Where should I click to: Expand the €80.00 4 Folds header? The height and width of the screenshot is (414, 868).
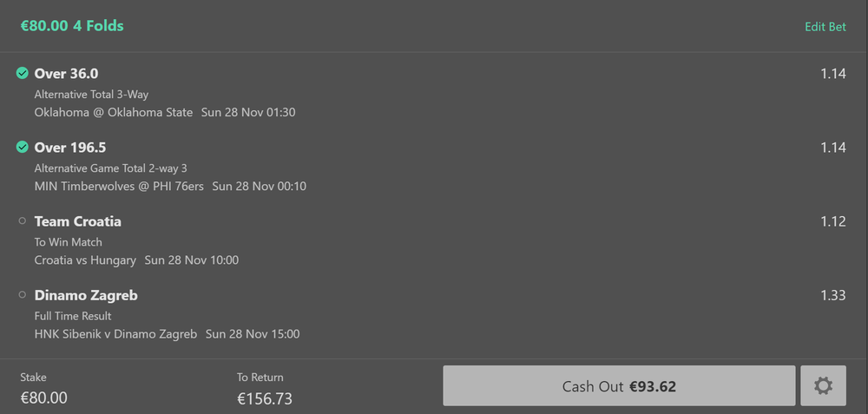coord(72,26)
